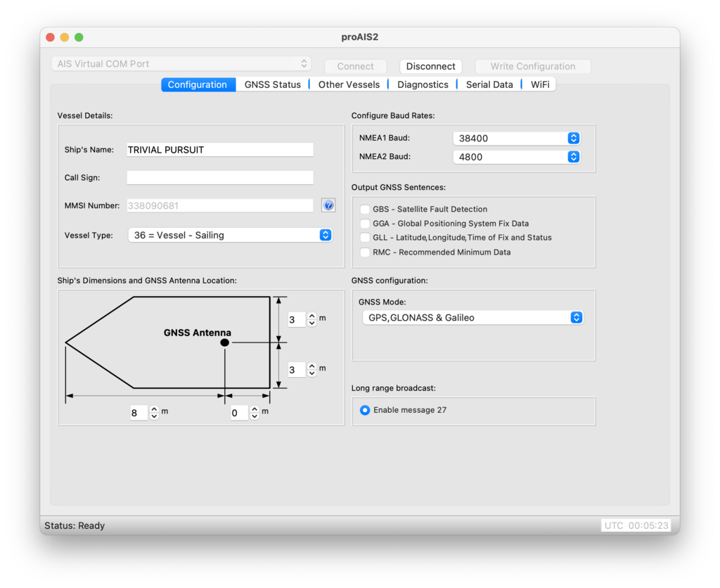The height and width of the screenshot is (588, 720).
Task: Click the upper 3 m dimension field
Action: (297, 320)
